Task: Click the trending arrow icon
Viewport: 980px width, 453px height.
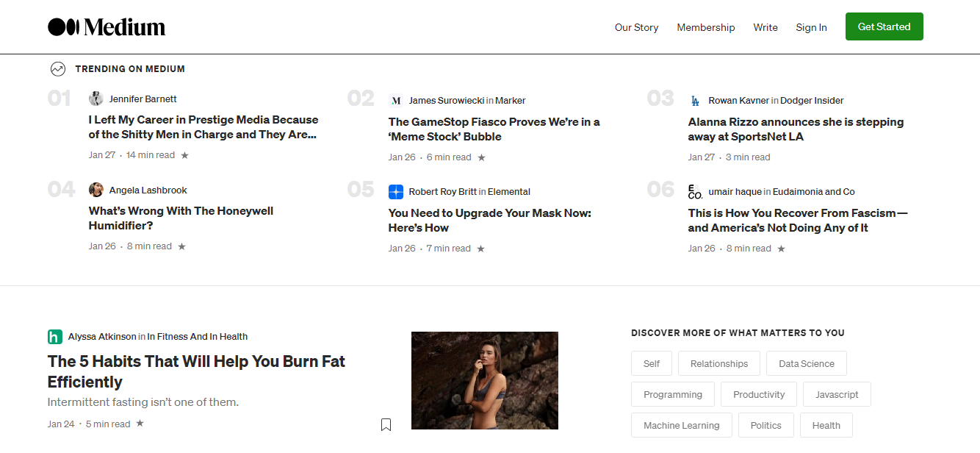Action: pos(58,69)
